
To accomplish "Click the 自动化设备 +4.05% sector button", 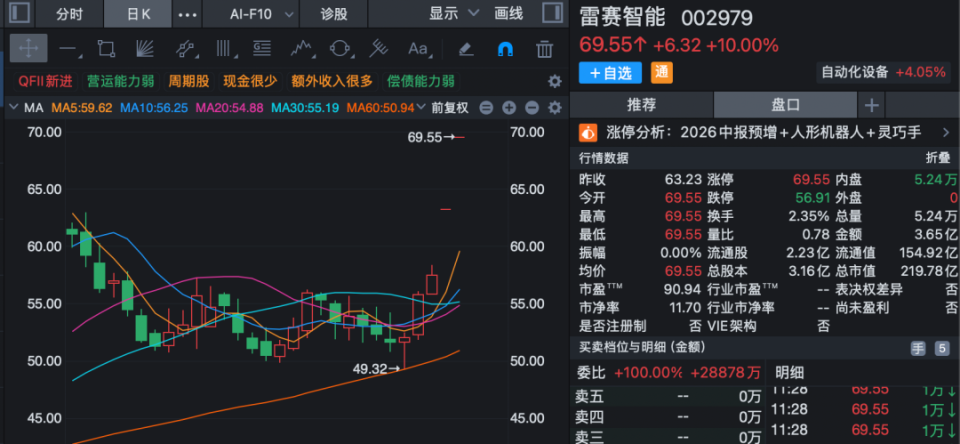I will point(884,72).
